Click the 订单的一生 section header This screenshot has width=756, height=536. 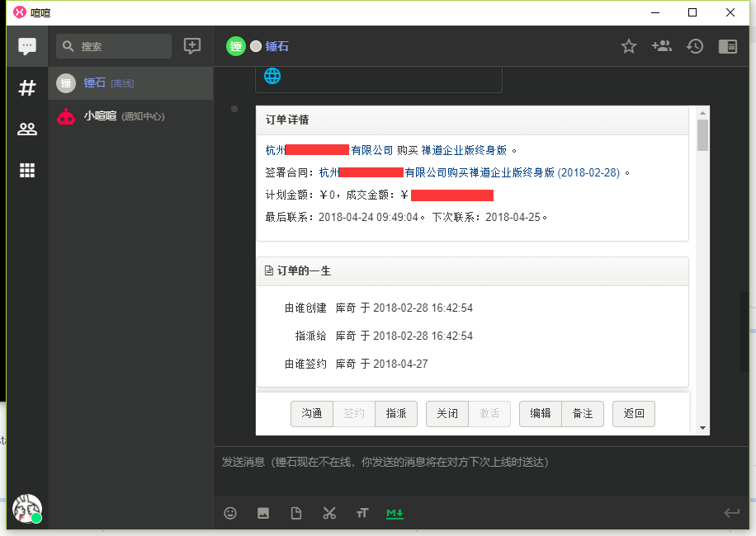472,270
